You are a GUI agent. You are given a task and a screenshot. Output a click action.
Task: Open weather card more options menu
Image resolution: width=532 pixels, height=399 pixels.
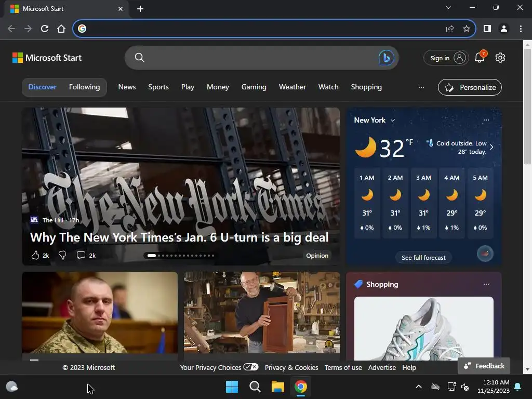[x=486, y=120]
